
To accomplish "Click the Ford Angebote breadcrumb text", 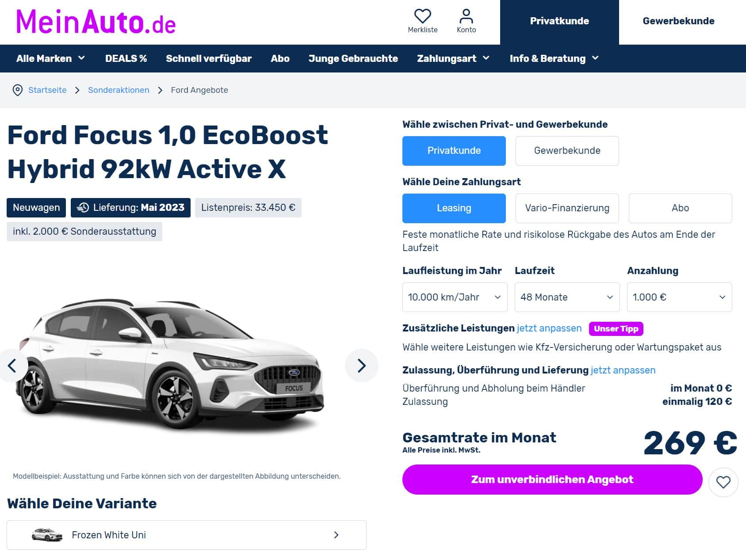I will (x=199, y=90).
